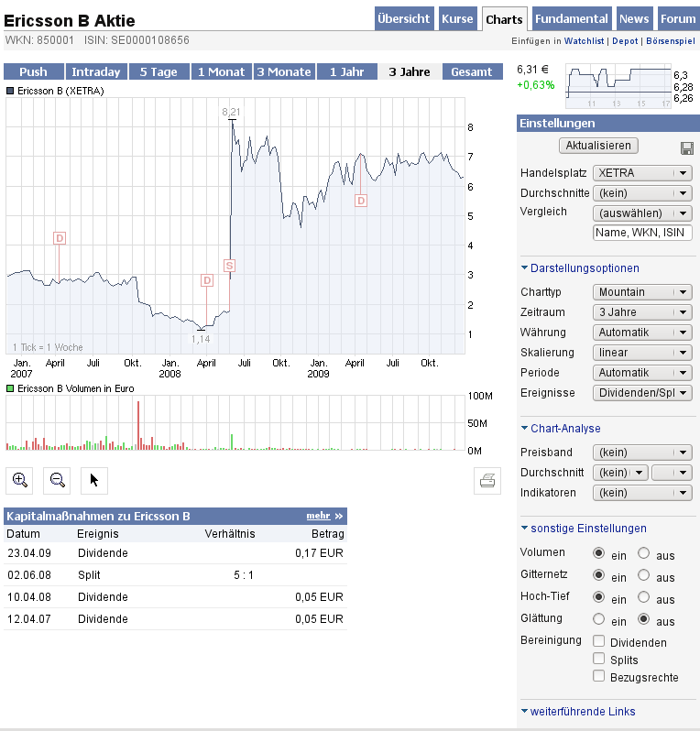Open the Handelsplatz XETRA dropdown
Image resolution: width=700 pixels, height=731 pixels.
pos(642,173)
